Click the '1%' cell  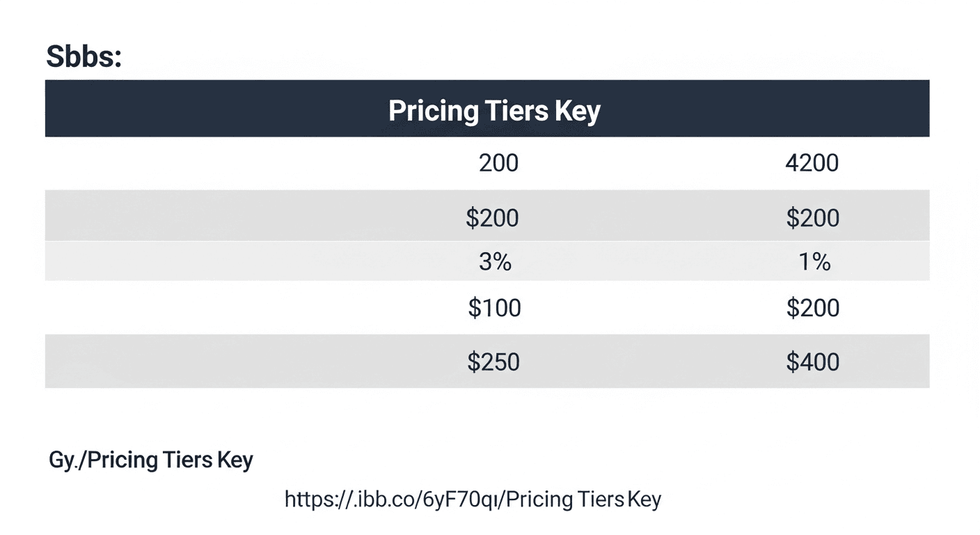tap(814, 262)
